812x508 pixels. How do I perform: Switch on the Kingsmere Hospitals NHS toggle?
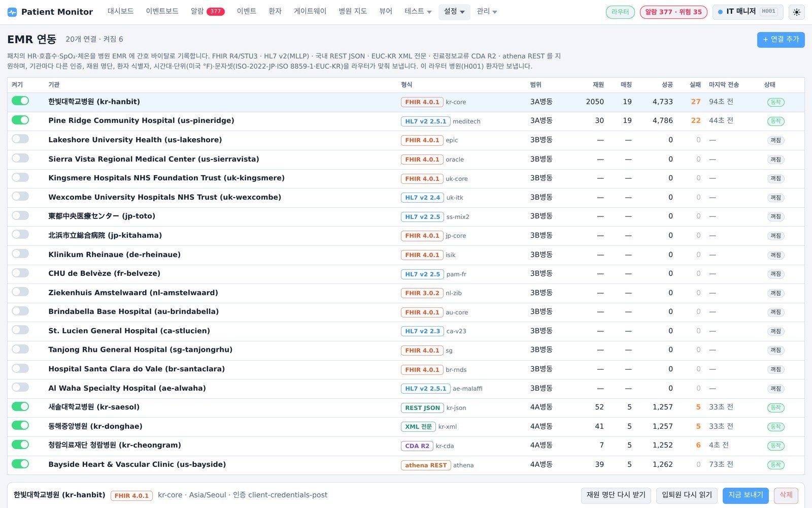point(20,177)
